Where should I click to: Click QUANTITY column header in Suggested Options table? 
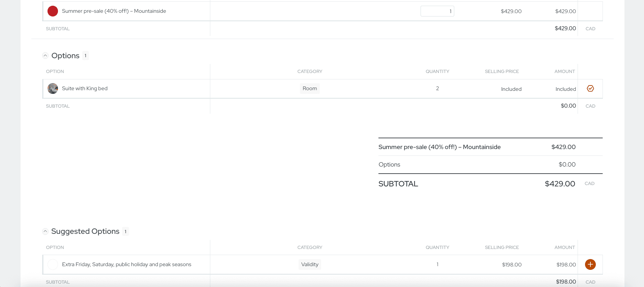coord(437,247)
